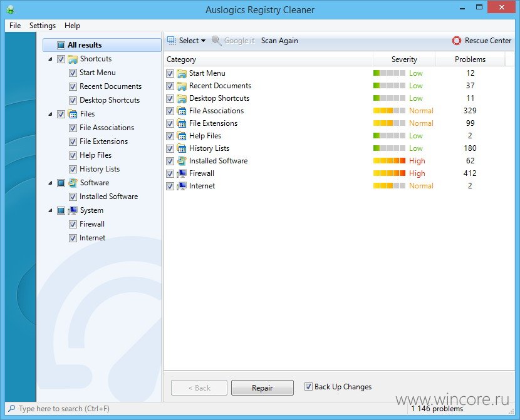This screenshot has width=520, height=420.
Task: Uncheck Installed Software row checkbox in results list
Action: 170,161
